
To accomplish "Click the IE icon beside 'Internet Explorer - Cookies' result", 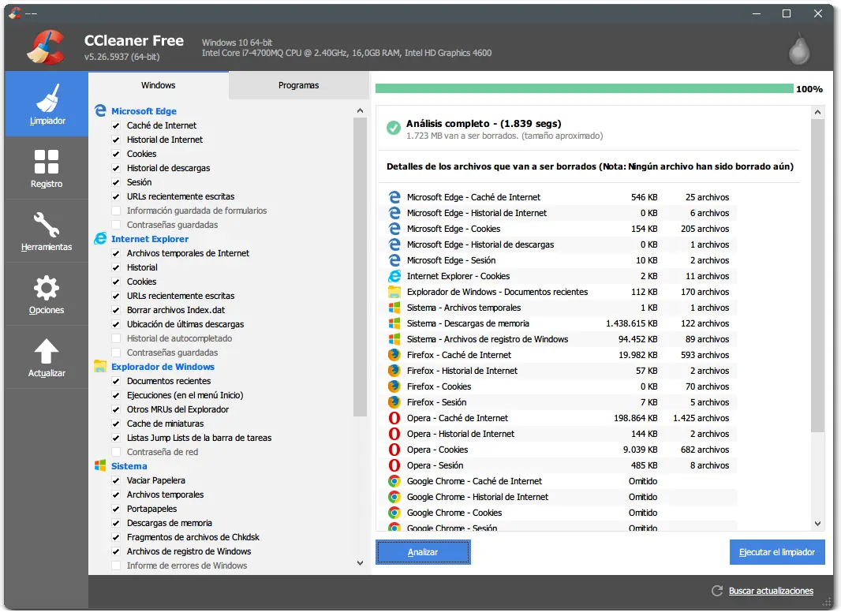I will (x=394, y=276).
